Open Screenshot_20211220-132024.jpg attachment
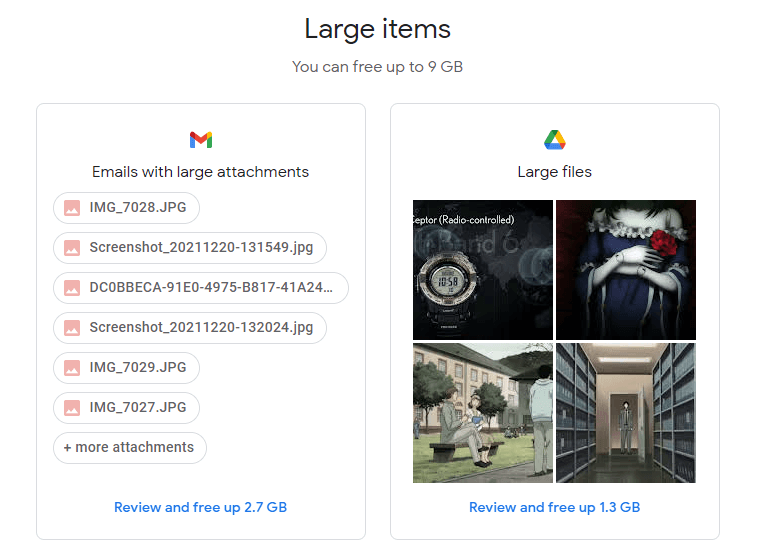Viewport: 760px width, 550px height. [190, 328]
